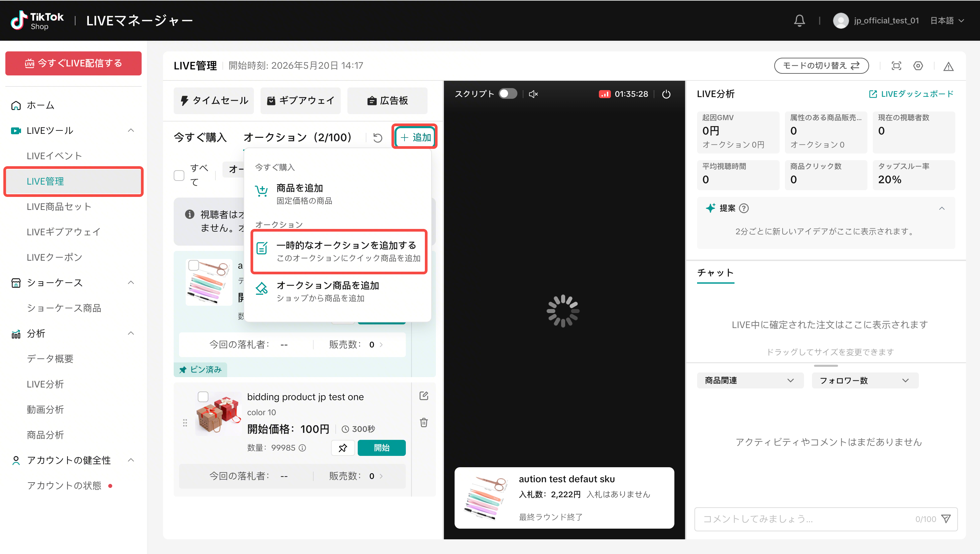Image resolution: width=980 pixels, height=554 pixels.
Task: Collapse the ショーケース sidebar section
Action: coord(131,282)
